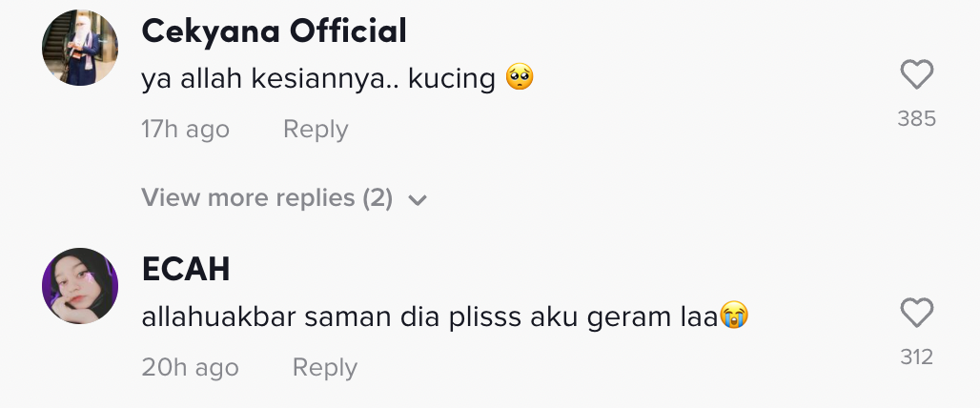
Task: Click the 17h ago timestamp
Action: pyautogui.click(x=185, y=130)
